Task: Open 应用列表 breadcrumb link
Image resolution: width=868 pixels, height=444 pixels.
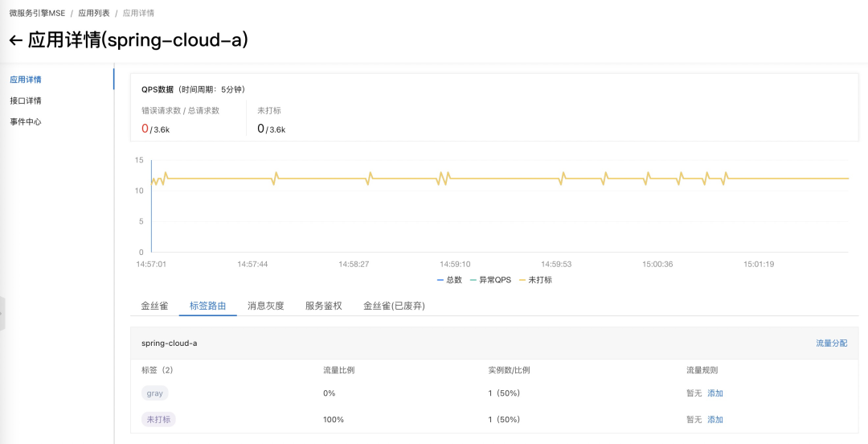Action: tap(94, 13)
